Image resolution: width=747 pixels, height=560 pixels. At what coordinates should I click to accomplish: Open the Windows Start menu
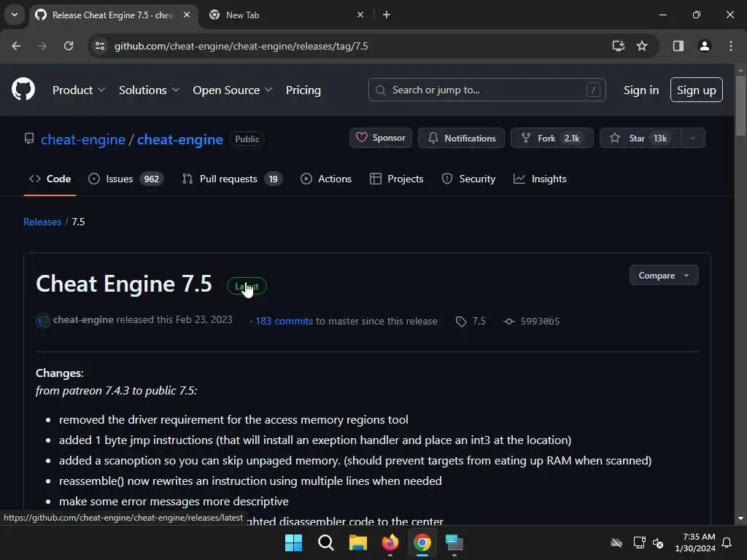pos(293,542)
